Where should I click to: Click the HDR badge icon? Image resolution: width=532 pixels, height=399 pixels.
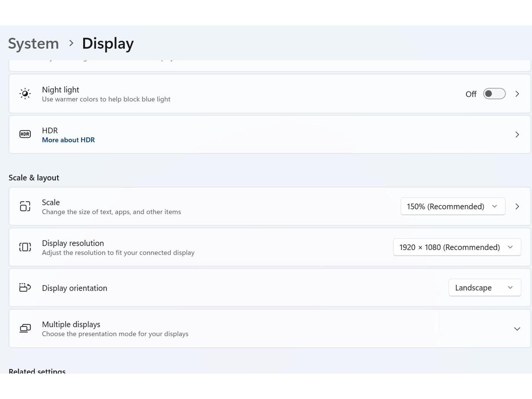pyautogui.click(x=25, y=134)
